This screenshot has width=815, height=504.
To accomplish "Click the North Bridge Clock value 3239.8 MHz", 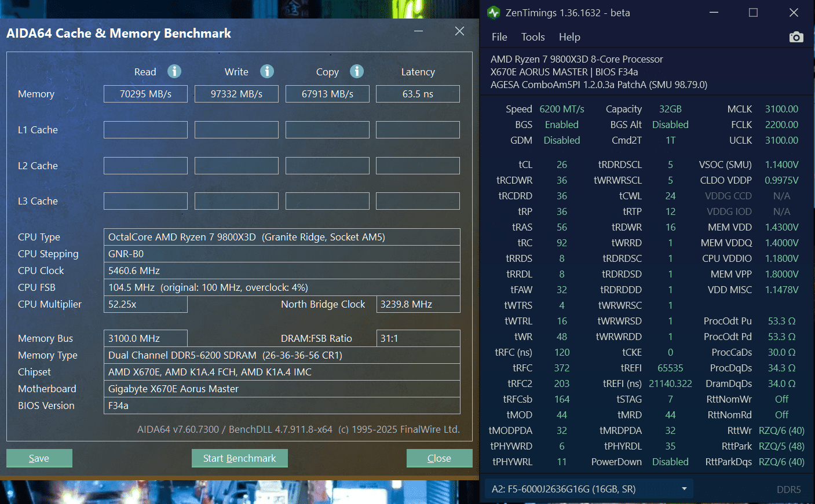I will pyautogui.click(x=418, y=304).
